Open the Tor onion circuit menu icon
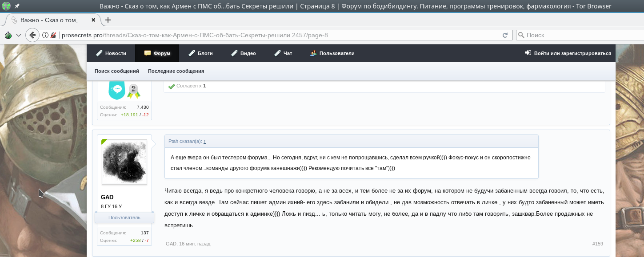The height and width of the screenshot is (257, 644). coord(8,35)
